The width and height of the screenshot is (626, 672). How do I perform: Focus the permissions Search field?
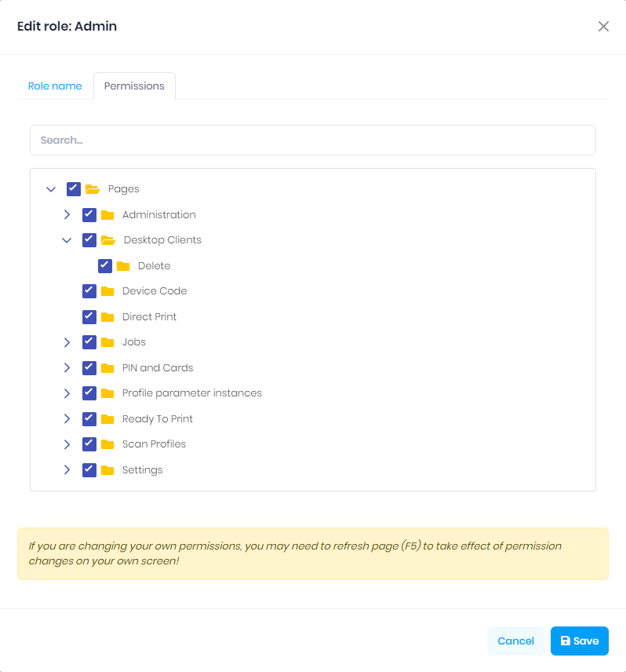312,140
